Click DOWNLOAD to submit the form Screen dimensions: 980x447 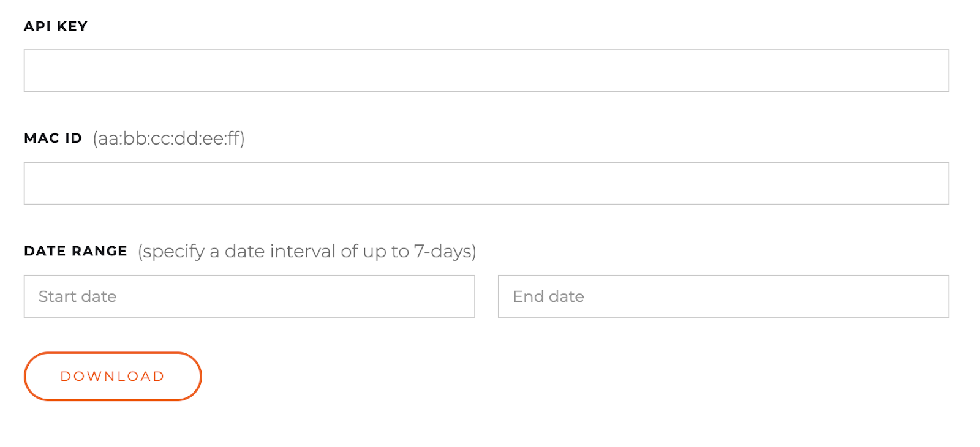[112, 376]
